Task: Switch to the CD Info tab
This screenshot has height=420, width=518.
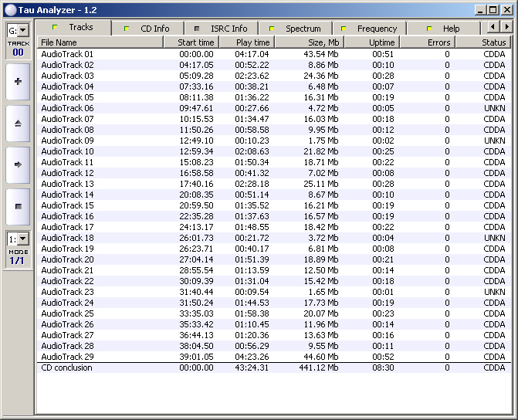Action: click(x=147, y=29)
